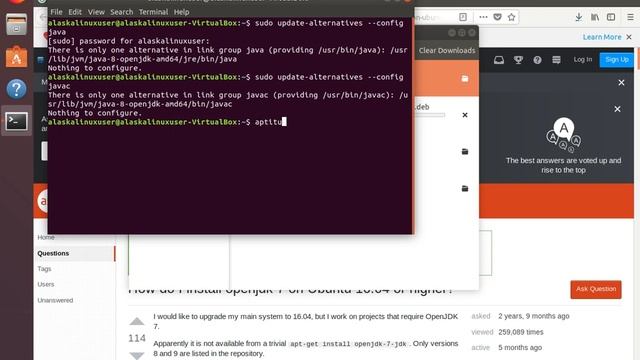Launch Files manager from Ubuntu dock
640x360 pixels.
point(16,24)
